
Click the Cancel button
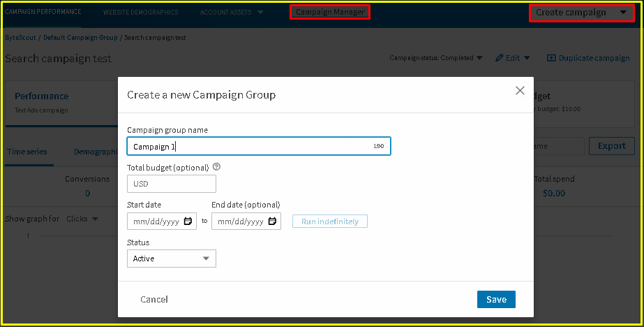pos(154,300)
